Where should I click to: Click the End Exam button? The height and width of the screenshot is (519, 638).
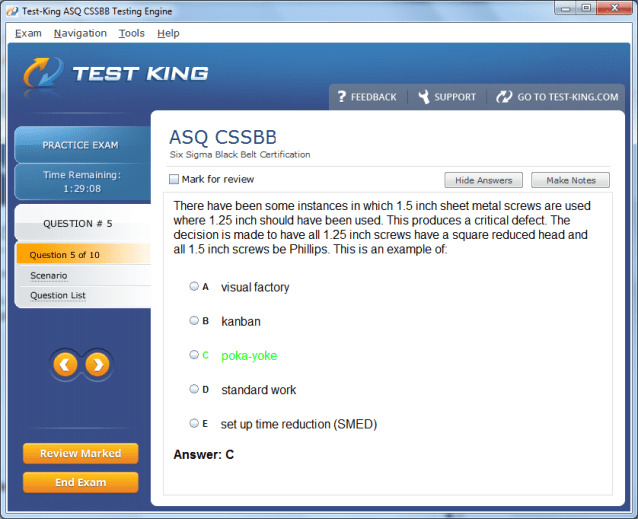[81, 482]
